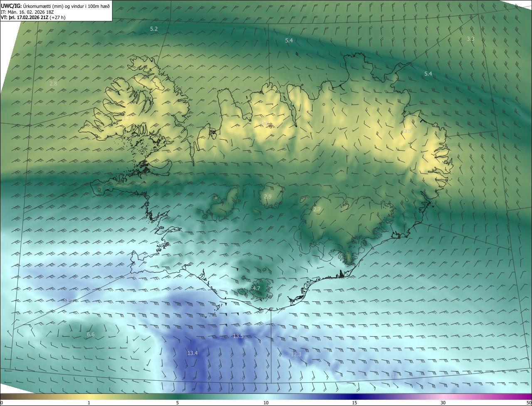
Task: Click the 0.8 value label in east Iceland
Action: click(x=407, y=131)
